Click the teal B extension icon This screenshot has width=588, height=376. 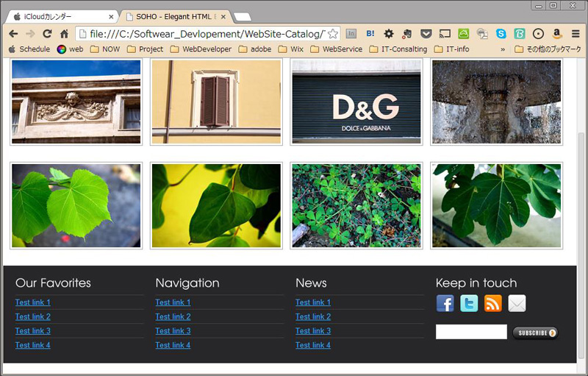point(520,34)
